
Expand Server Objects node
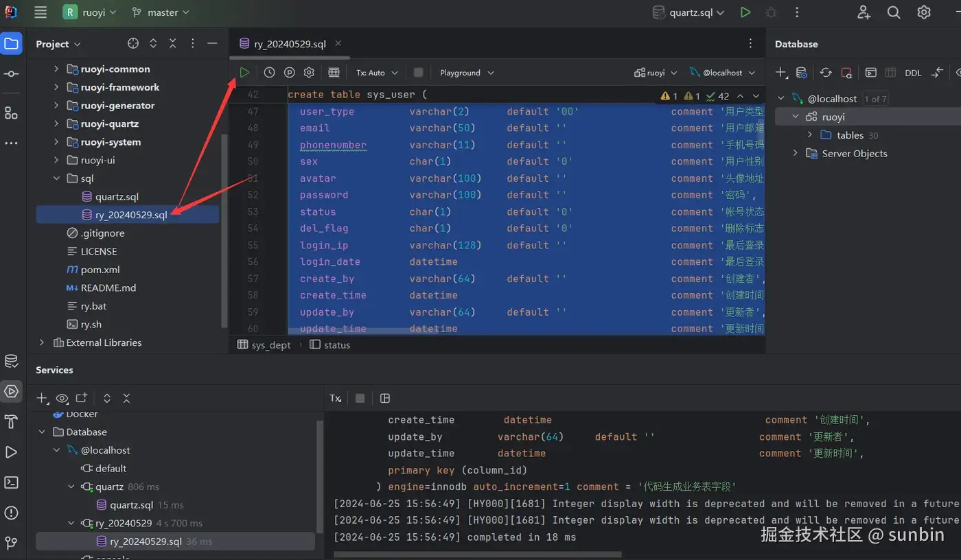796,153
